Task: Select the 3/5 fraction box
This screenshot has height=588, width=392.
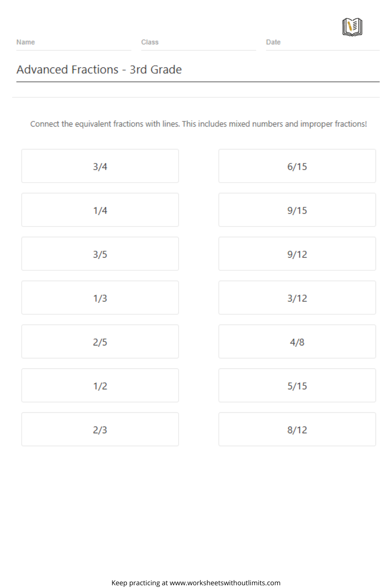Action: coord(100,254)
